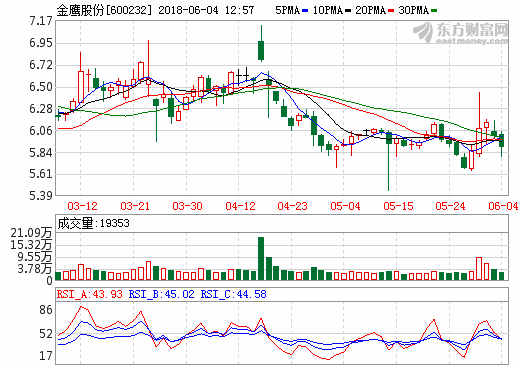Viewport: 520px width, 365px height.
Task: Select the 06-04 date axis label
Action: [x=503, y=206]
